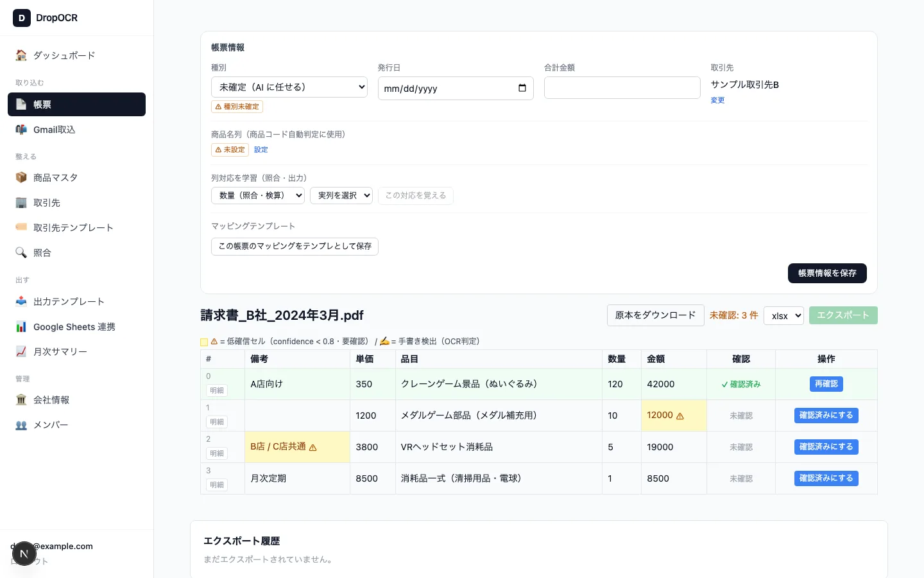Click the label icon beside 取引先テンプレート
Viewport: 924px width, 578px height.
click(x=21, y=227)
